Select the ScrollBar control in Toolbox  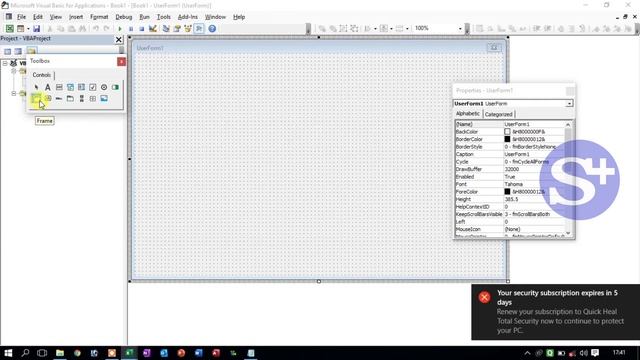[x=82, y=98]
